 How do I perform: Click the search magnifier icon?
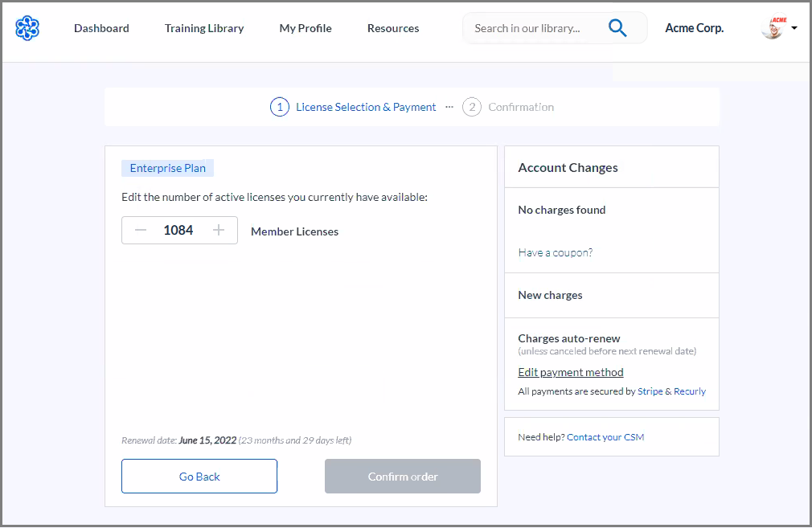click(617, 28)
